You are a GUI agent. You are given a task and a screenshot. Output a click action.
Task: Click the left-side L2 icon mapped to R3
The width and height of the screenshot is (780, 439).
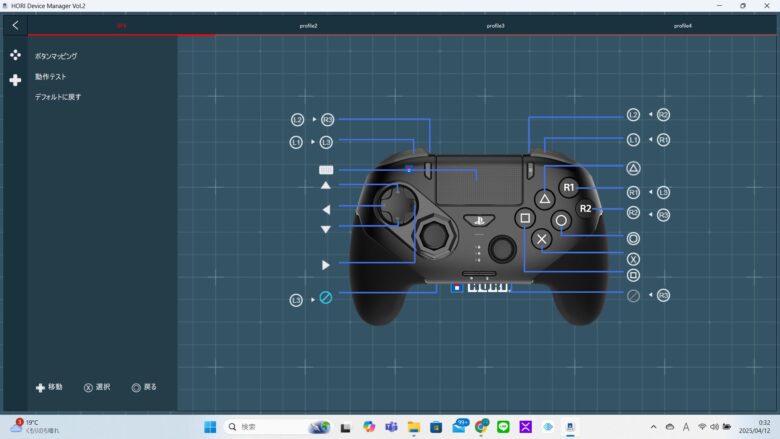(297, 120)
